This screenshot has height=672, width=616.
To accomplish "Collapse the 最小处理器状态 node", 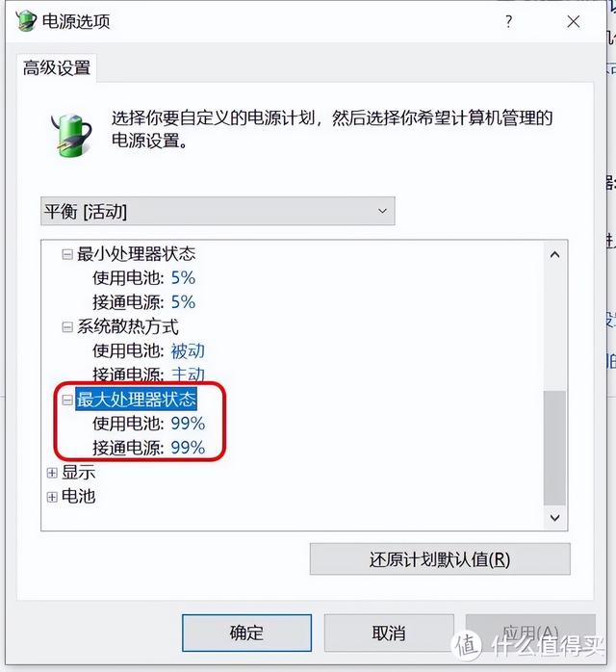I will click(x=67, y=254).
